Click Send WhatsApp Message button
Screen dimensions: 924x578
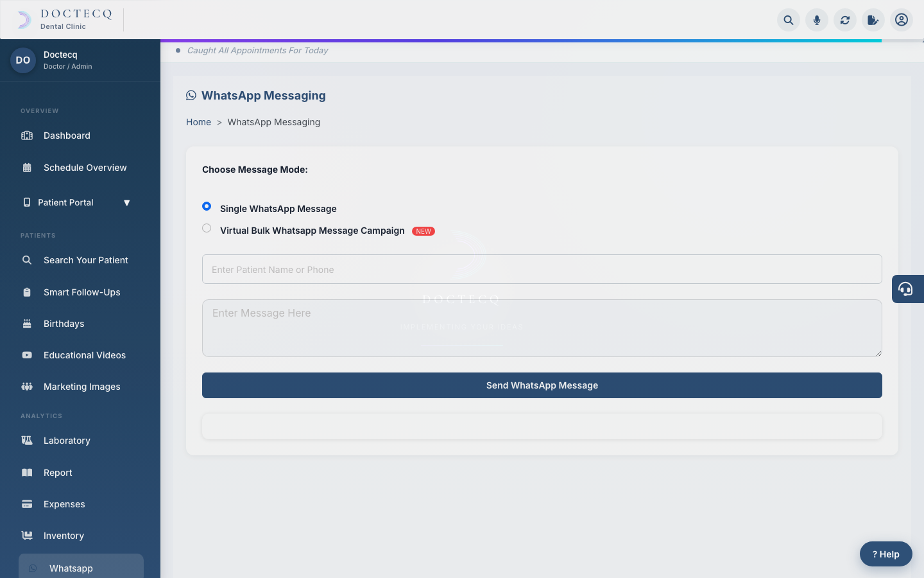tap(542, 385)
